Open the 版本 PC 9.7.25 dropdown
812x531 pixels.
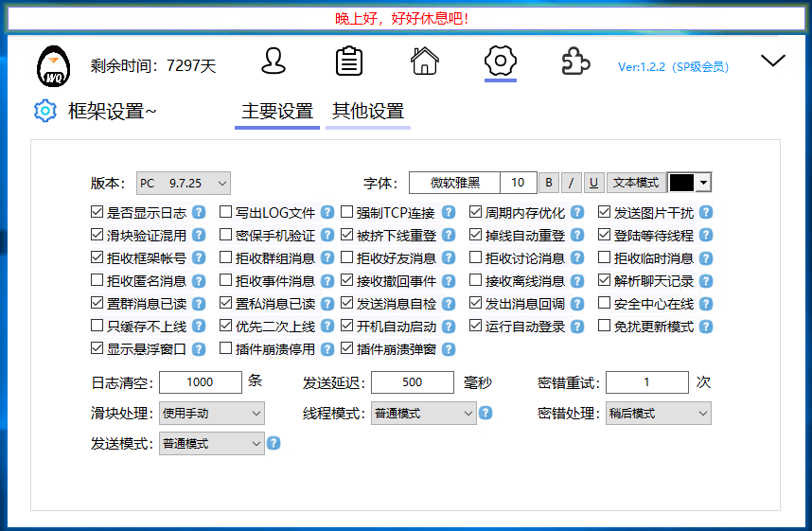click(x=183, y=183)
